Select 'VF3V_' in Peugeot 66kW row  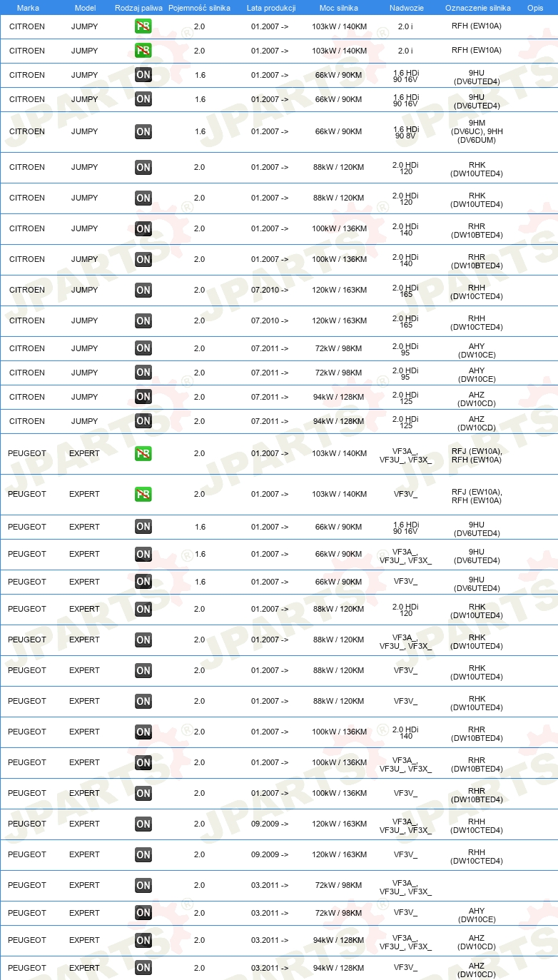[406, 582]
